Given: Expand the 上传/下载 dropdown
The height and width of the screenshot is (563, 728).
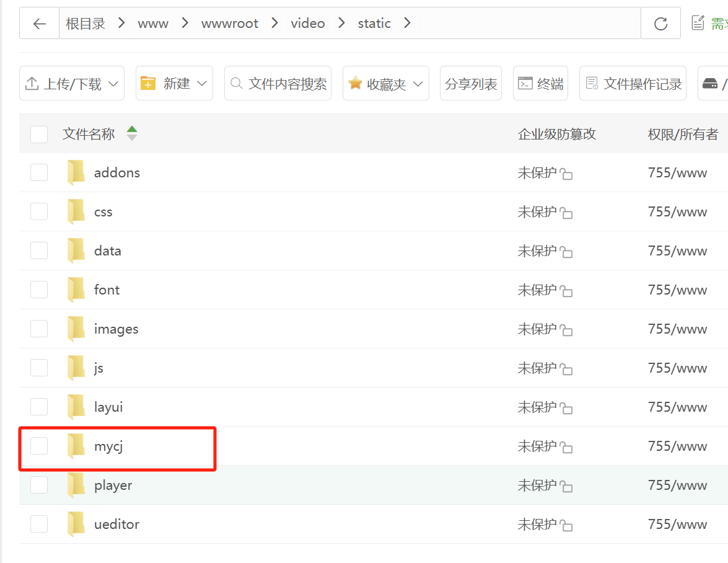Looking at the screenshot, I should click(x=72, y=84).
